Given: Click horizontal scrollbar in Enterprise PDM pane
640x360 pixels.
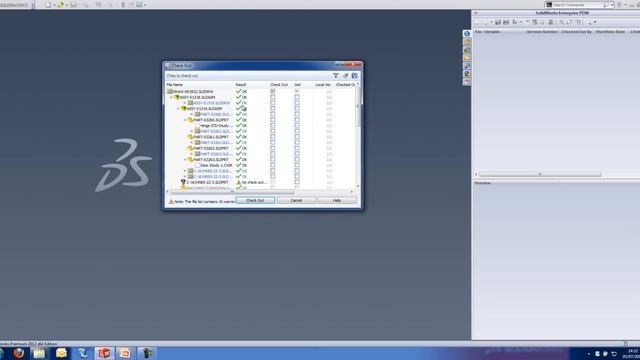Looking at the screenshot, I should point(540,174).
